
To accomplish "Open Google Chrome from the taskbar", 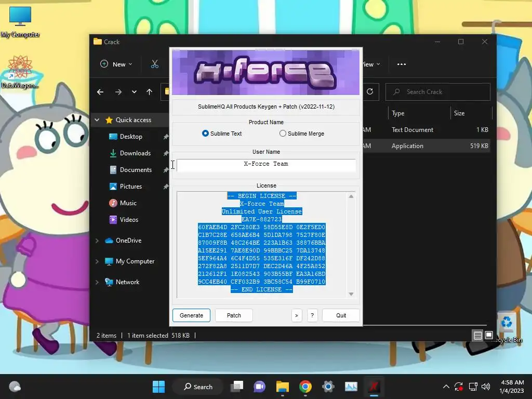I will coord(305,387).
